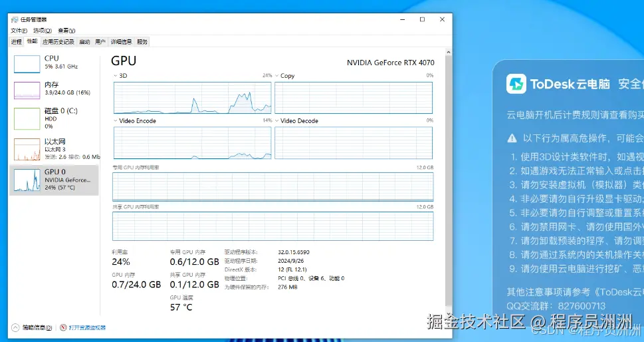Image resolution: width=644 pixels, height=342 pixels.
Task: Select the CPU usage thumbnail graph
Action: [x=27, y=64]
